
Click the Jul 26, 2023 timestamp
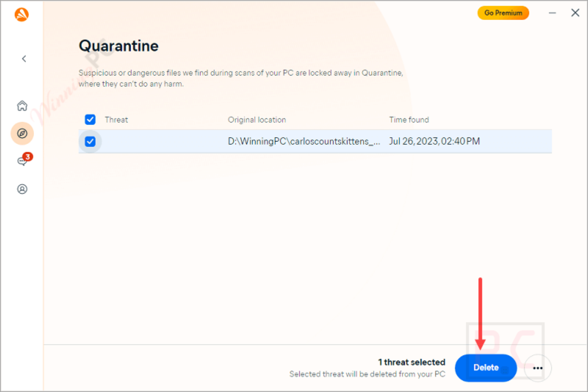pyautogui.click(x=434, y=141)
